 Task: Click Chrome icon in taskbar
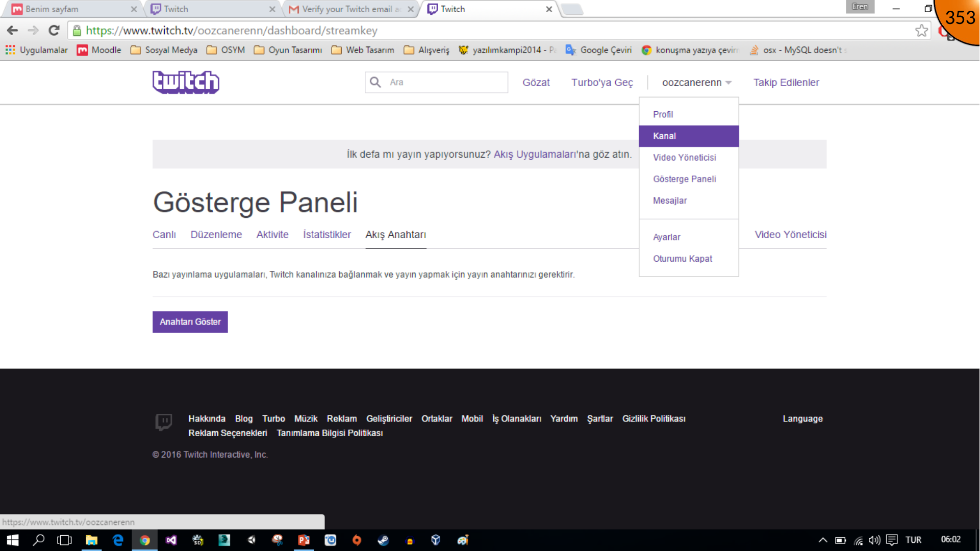(145, 540)
